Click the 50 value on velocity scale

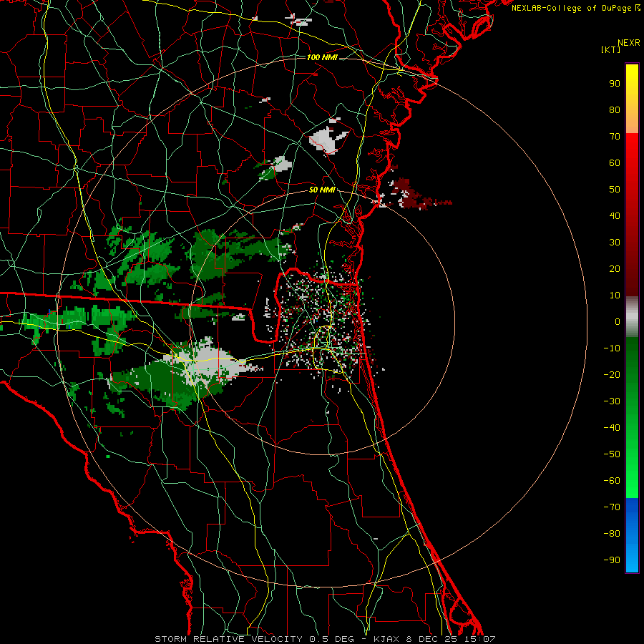pyautogui.click(x=615, y=190)
